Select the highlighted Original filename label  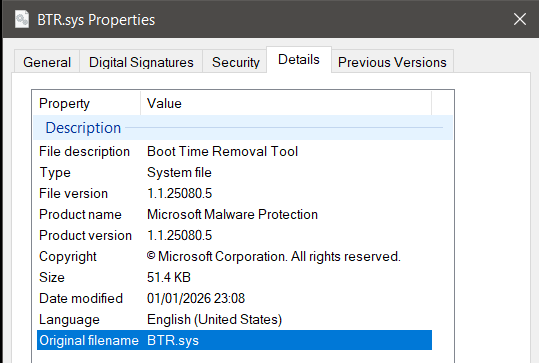click(x=89, y=341)
